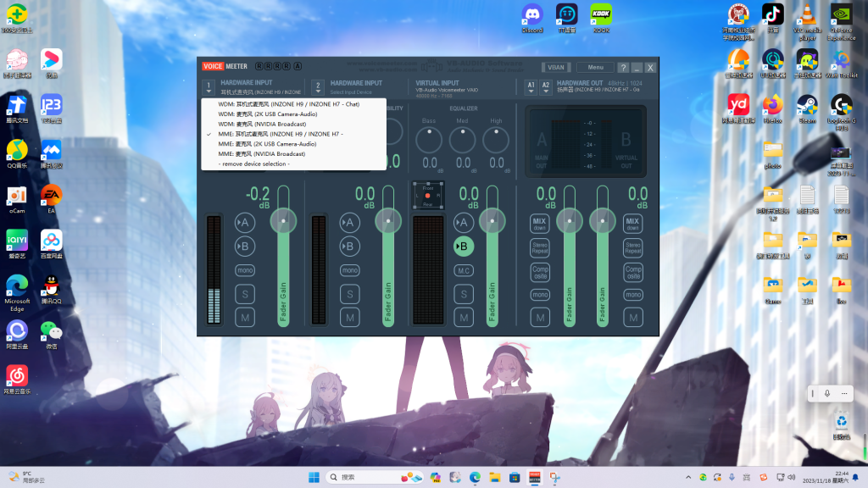Solo the Virtual Input strip

pos(464,294)
